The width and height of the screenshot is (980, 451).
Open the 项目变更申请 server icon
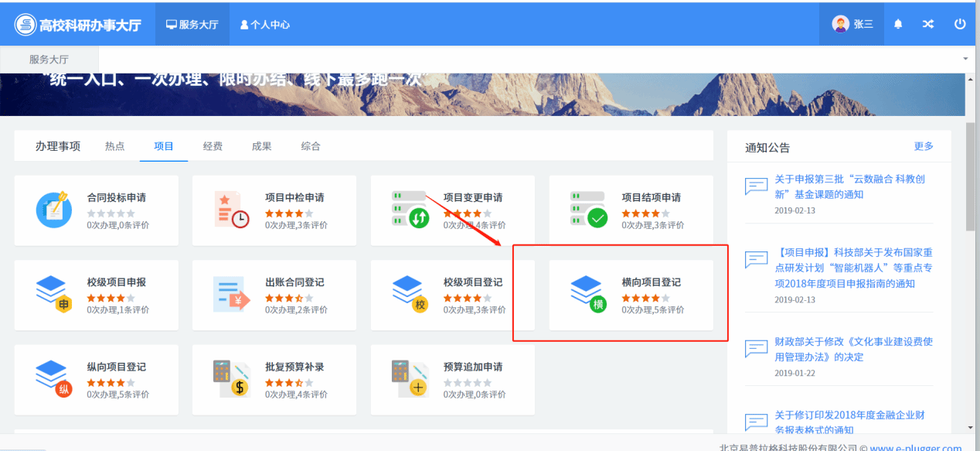pyautogui.click(x=410, y=210)
